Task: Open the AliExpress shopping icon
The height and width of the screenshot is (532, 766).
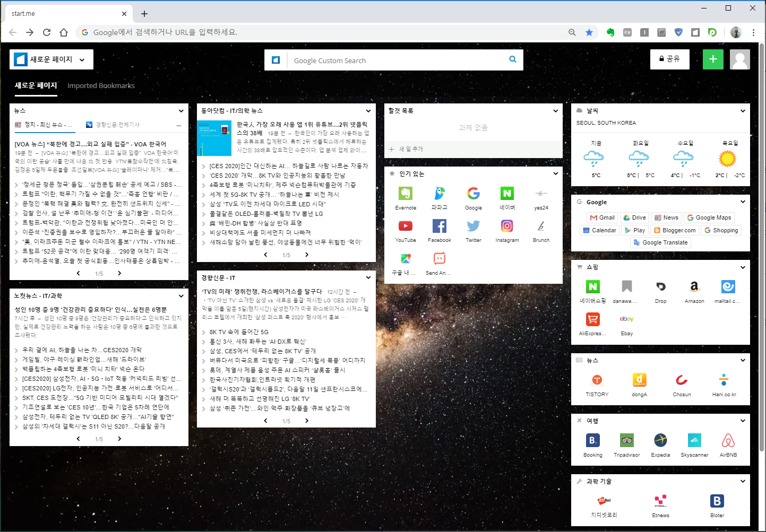Action: click(x=593, y=319)
